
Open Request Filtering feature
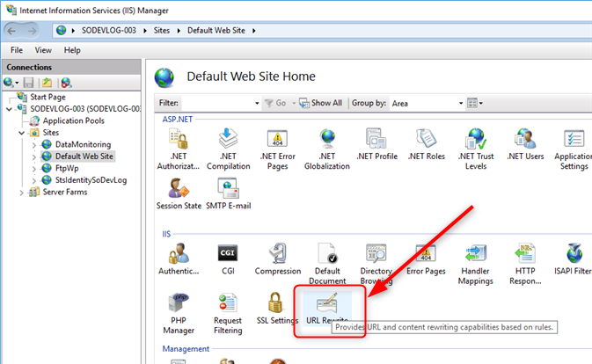pyautogui.click(x=228, y=314)
